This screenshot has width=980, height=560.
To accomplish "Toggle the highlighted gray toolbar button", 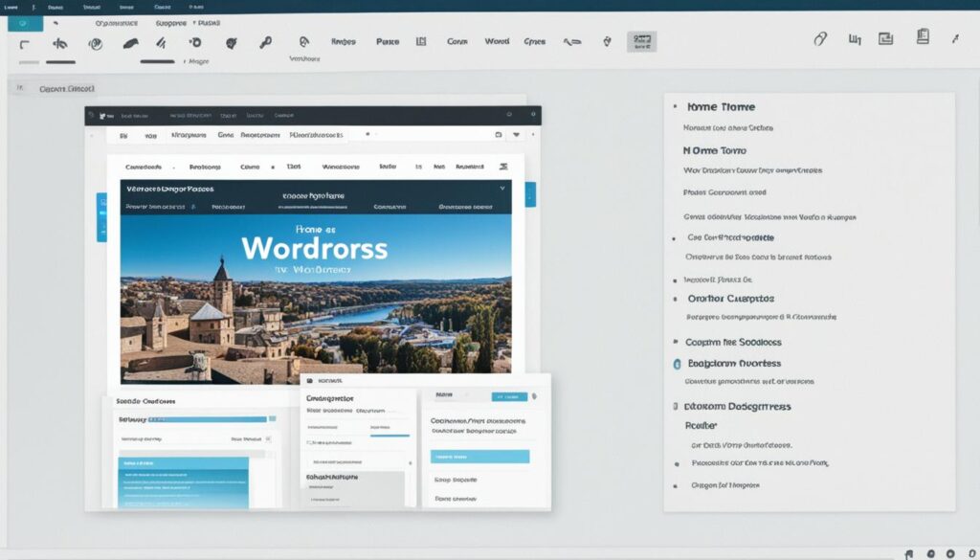I will pos(642,42).
